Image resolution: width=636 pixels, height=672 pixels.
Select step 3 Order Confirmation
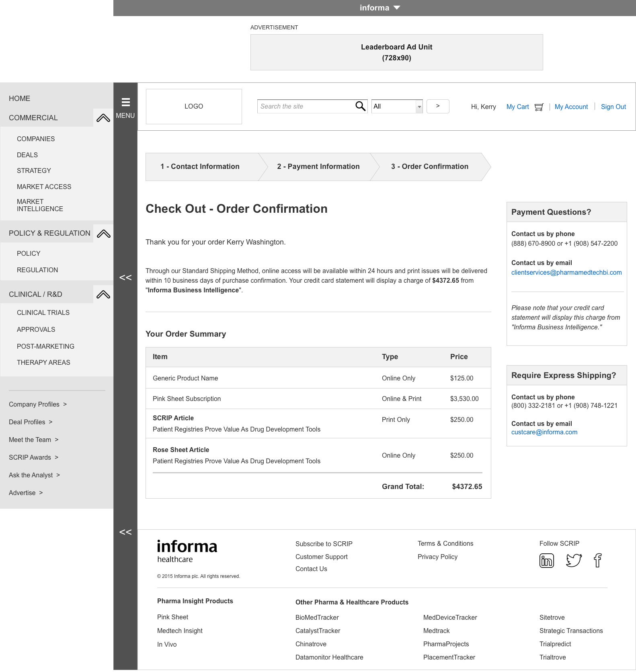430,166
